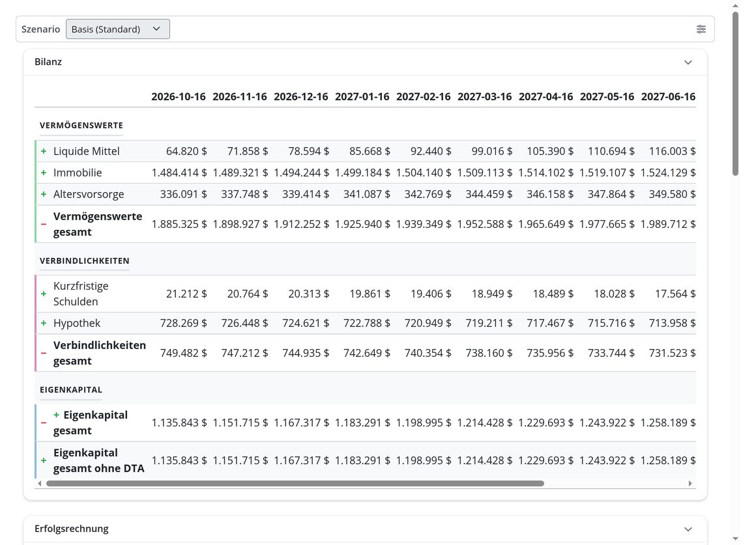Collapse Eigenkapital gesamt red minus icon

(44, 423)
